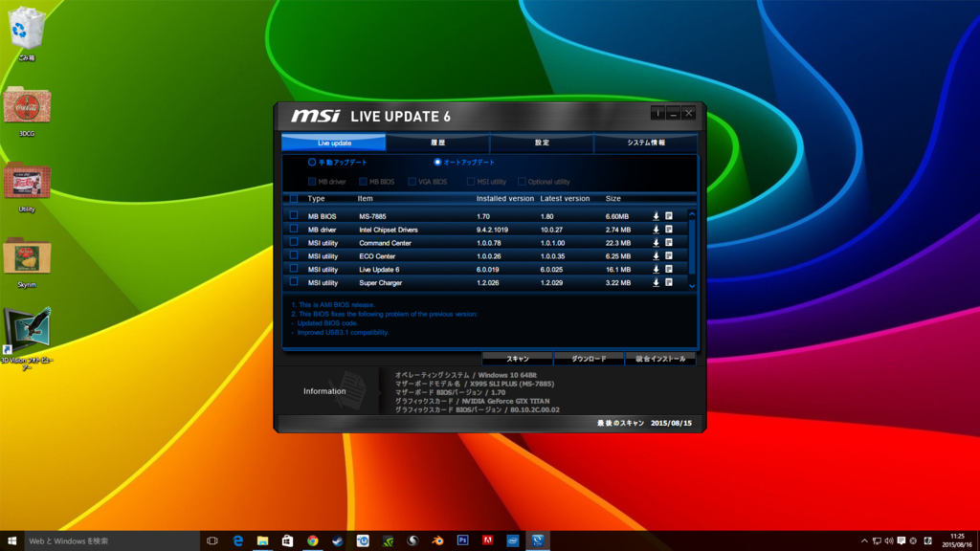
Task: Open Windows Start menu
Action: (11, 540)
